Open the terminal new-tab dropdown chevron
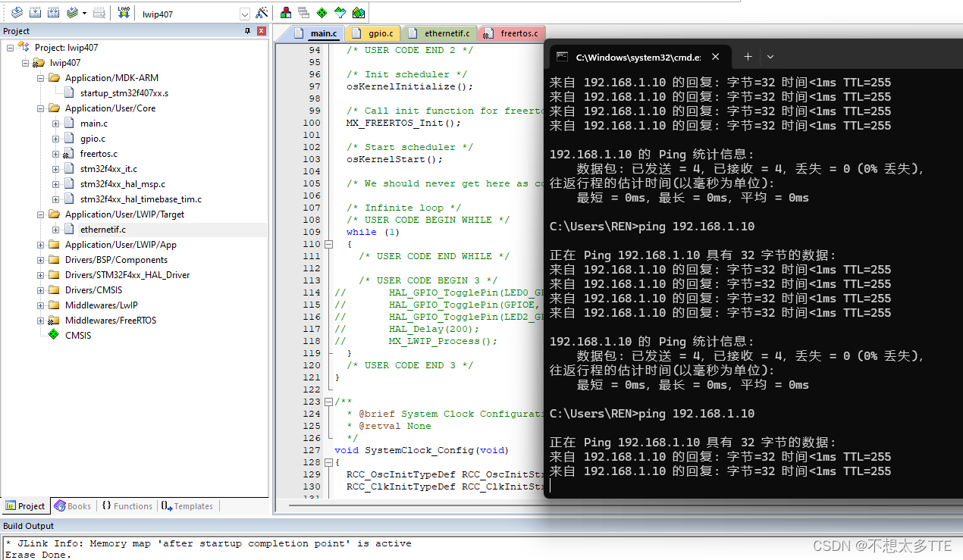Viewport: 963px width, 560px height. [x=770, y=56]
